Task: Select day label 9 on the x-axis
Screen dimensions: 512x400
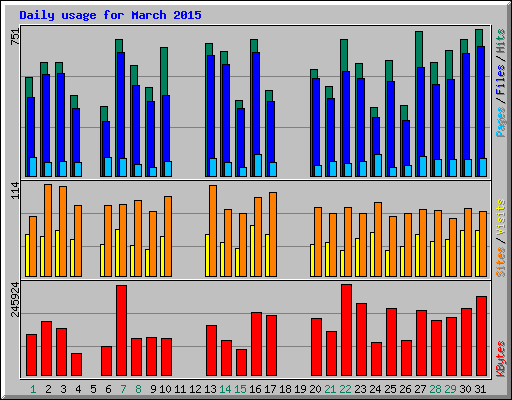Action: click(x=153, y=389)
